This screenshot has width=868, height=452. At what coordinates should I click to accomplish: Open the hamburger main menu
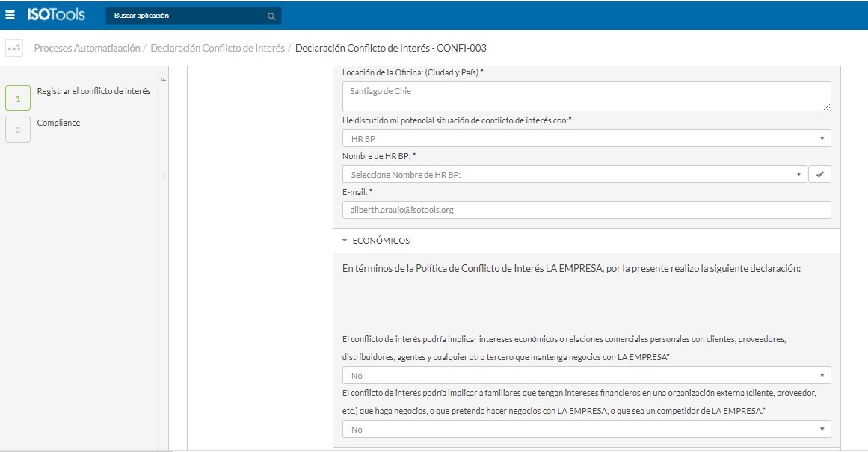(10, 15)
